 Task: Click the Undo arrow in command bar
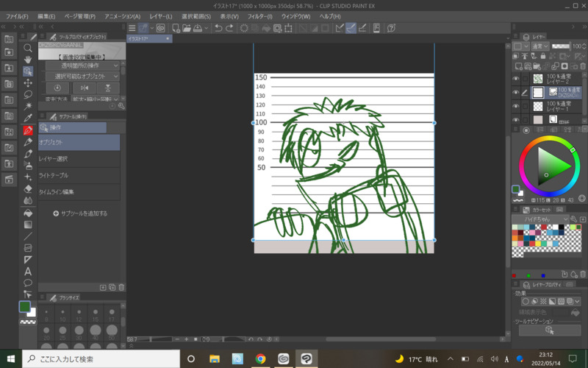(218, 28)
